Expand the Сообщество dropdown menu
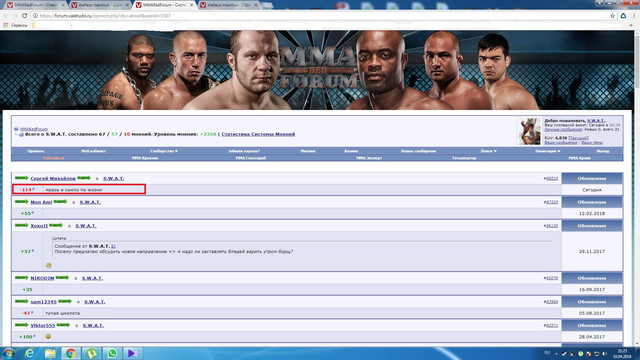This screenshot has height=360, width=640. point(164,151)
